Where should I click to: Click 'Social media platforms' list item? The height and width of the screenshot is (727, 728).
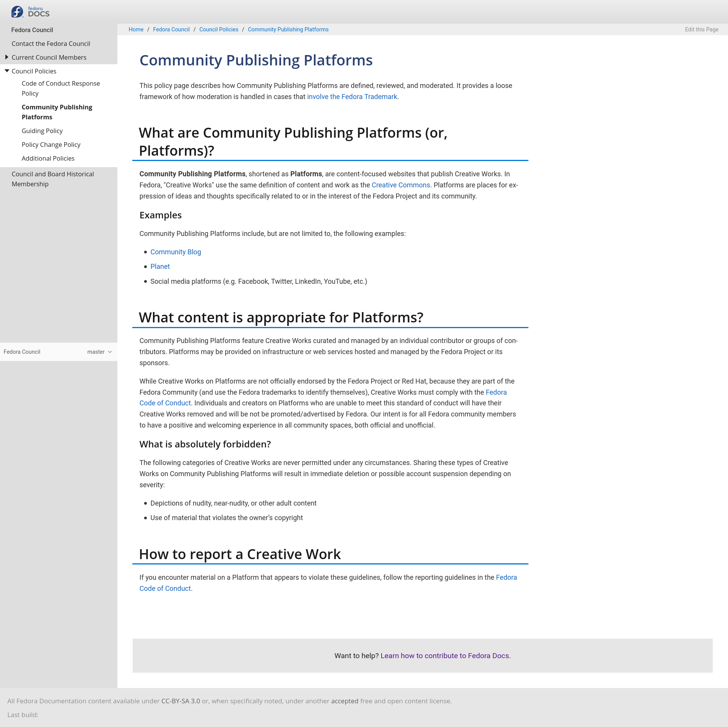[x=258, y=281]
